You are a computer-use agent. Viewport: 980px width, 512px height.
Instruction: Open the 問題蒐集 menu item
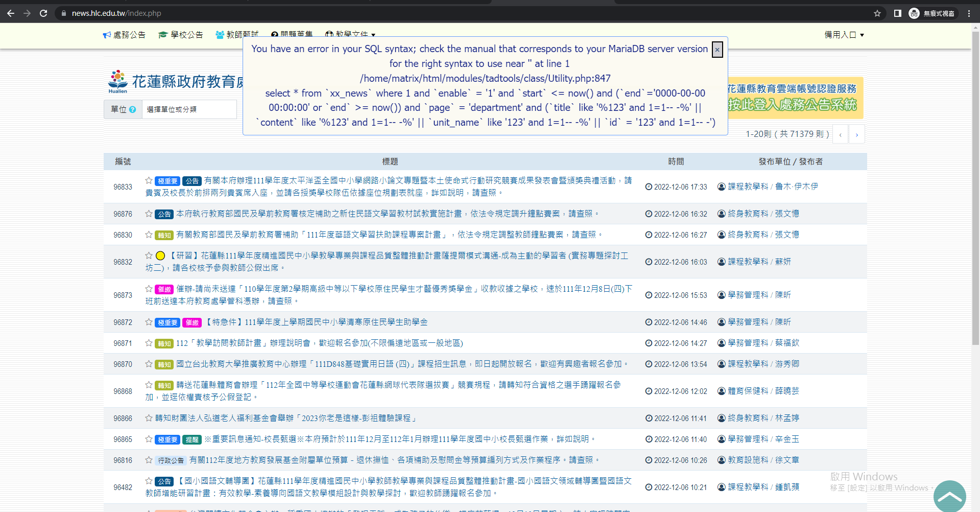click(292, 35)
